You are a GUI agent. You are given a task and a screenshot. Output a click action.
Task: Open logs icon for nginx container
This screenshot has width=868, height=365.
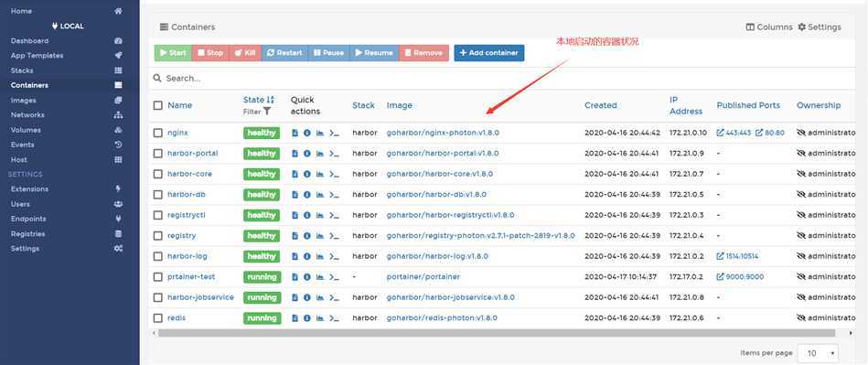[295, 133]
